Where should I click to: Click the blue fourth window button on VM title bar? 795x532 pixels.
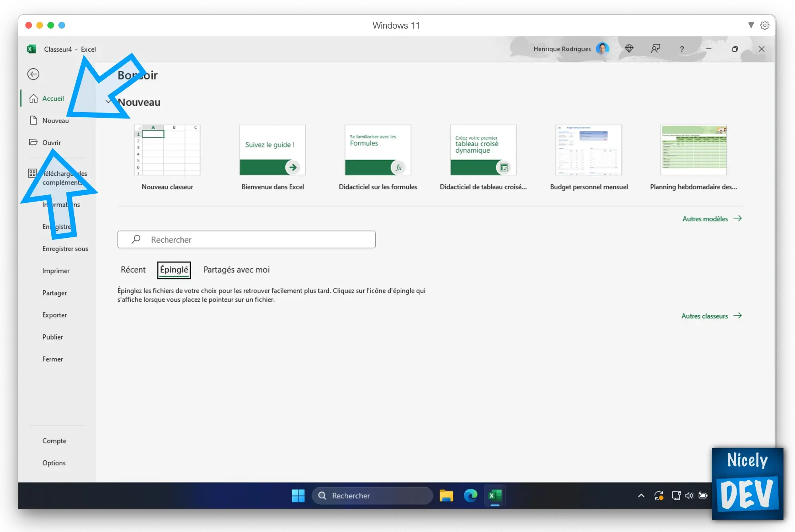62,25
